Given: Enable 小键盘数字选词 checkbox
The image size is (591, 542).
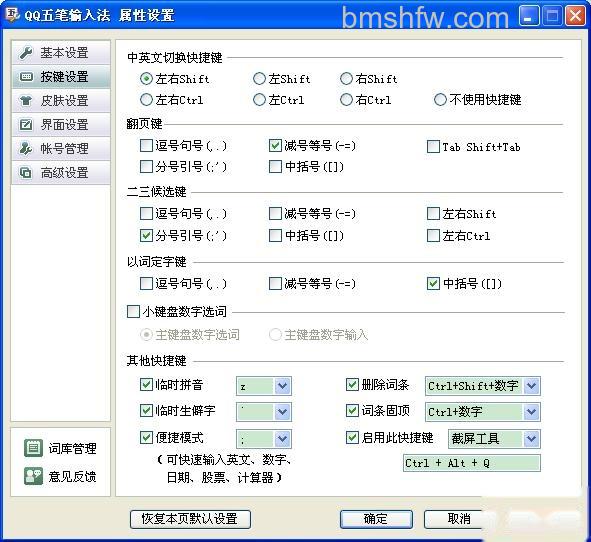Looking at the screenshot, I should pos(133,312).
